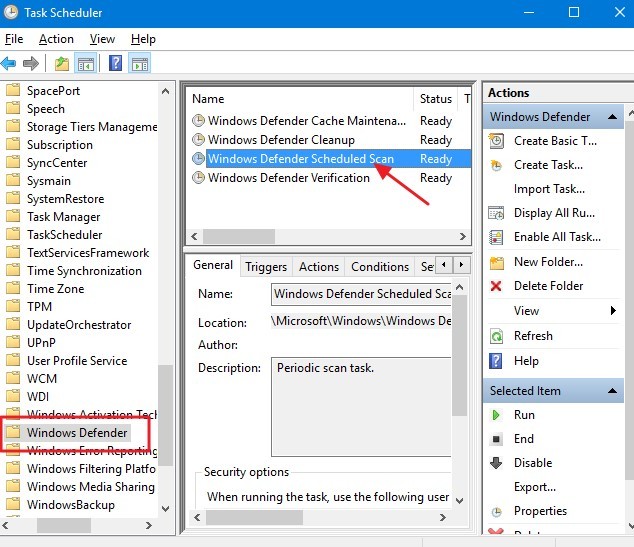Click Create Basic Task action
Screen dimensions: 634x547
555,141
